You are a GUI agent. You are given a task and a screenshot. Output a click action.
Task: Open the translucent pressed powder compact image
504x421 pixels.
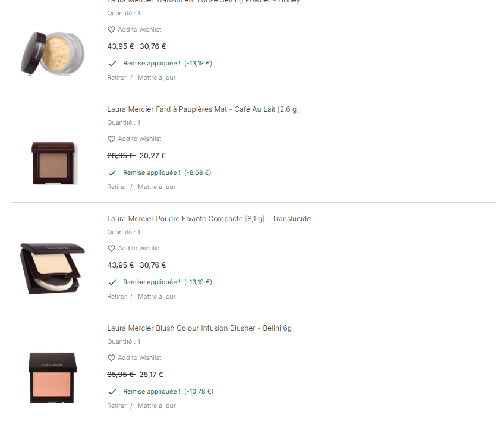[52, 268]
